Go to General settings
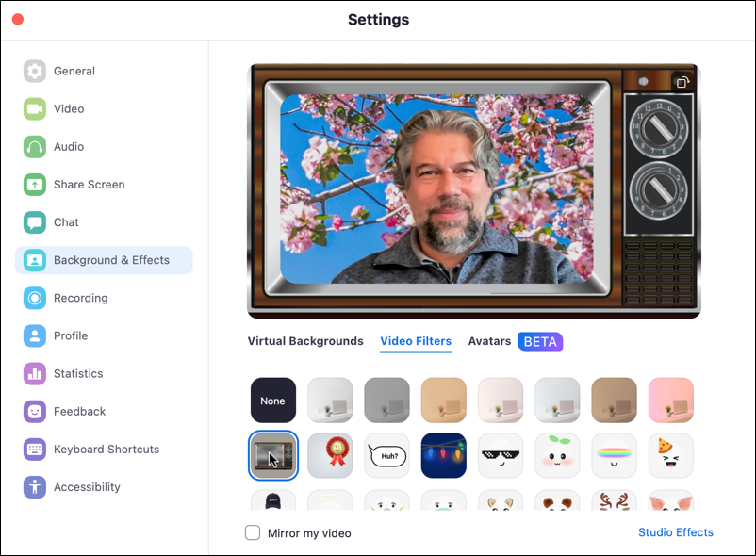Screen dimensions: 756x556 [74, 71]
